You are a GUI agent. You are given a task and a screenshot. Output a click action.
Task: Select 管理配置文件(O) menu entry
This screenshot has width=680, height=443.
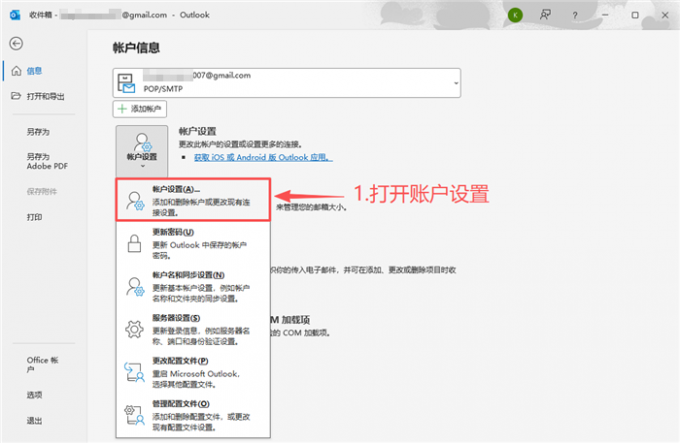click(193, 415)
